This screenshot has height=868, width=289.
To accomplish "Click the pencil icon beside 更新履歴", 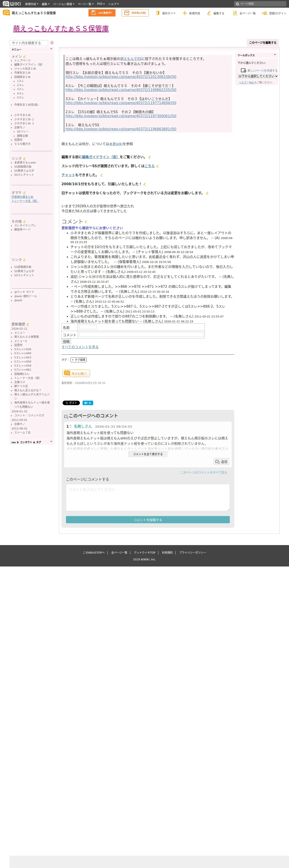I will [28, 324].
